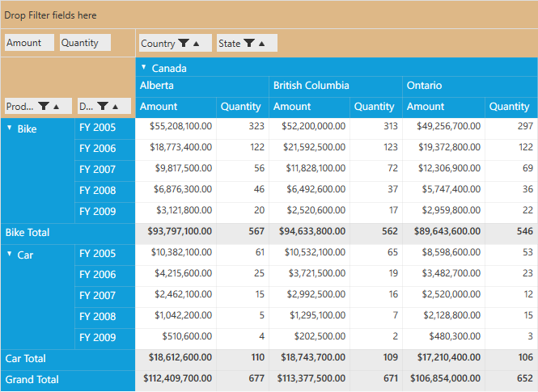
Task: Click the sort arrow on Prod... field
Action: [57, 107]
